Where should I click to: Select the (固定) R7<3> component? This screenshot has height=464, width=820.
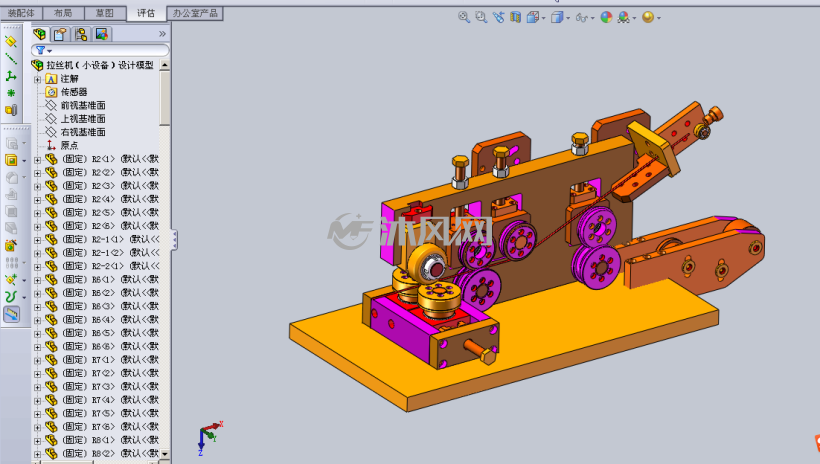[x=102, y=386]
